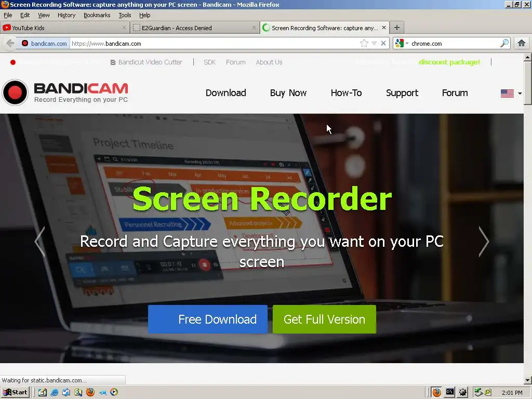Click the tray icon beside the clock

(x=488, y=392)
